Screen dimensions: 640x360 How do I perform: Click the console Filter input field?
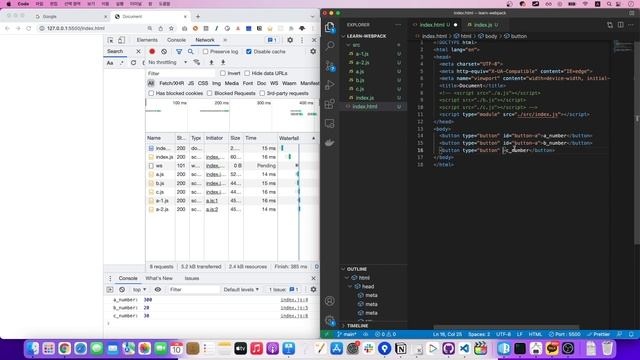point(194,289)
